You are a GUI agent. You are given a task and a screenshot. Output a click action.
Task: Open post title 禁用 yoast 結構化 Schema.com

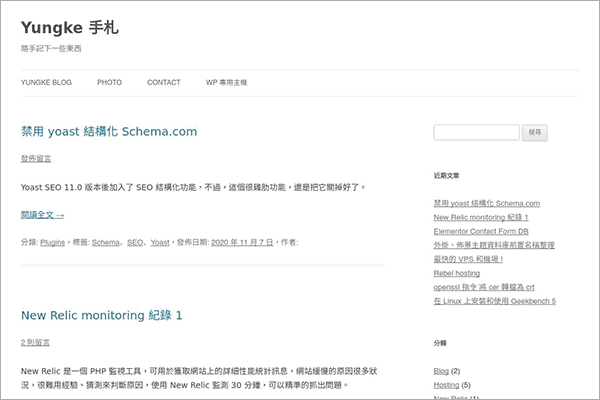point(109,131)
